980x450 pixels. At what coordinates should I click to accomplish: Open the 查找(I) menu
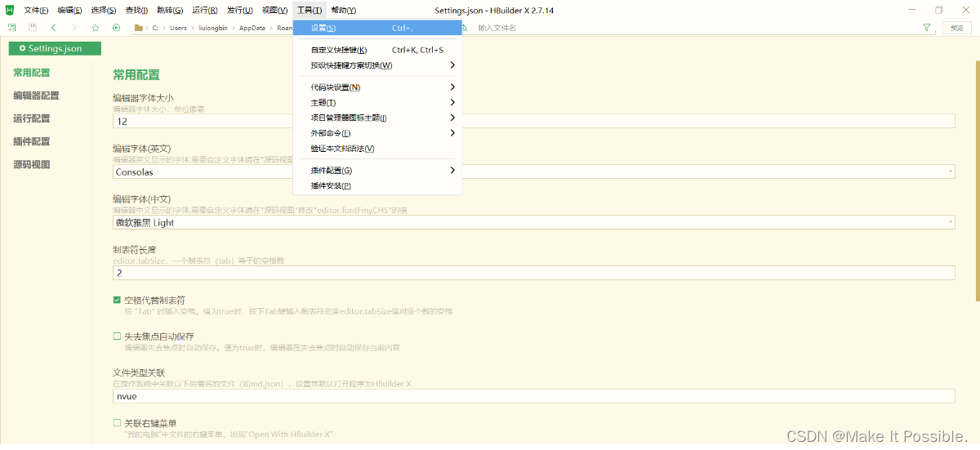[137, 10]
